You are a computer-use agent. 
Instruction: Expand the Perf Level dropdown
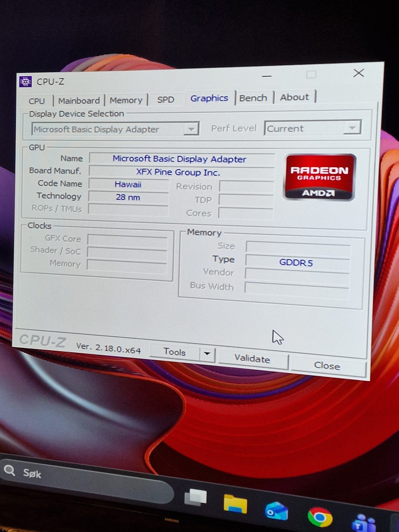click(x=313, y=128)
